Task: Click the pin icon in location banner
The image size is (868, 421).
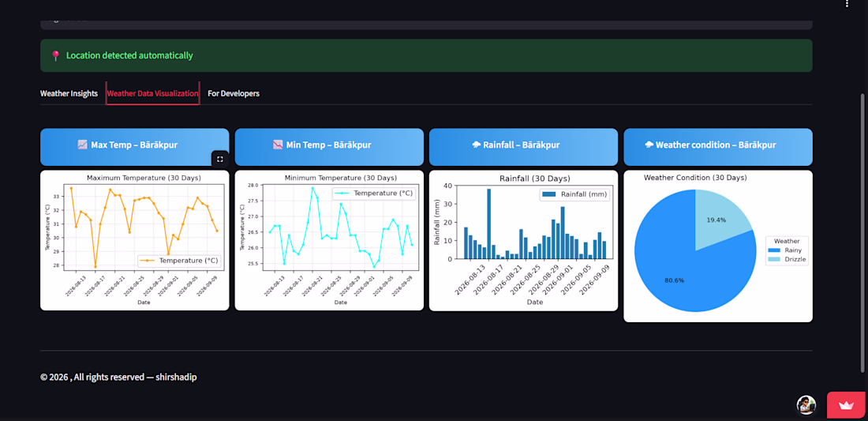Action: (x=55, y=56)
